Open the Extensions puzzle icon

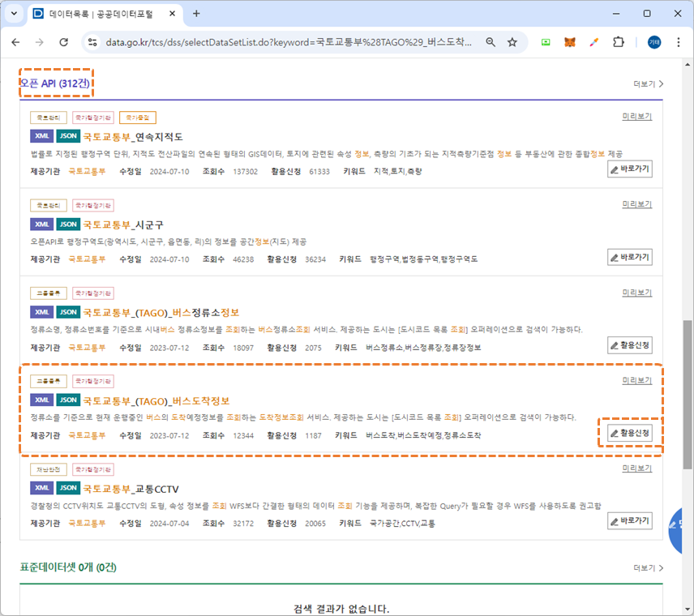click(619, 42)
